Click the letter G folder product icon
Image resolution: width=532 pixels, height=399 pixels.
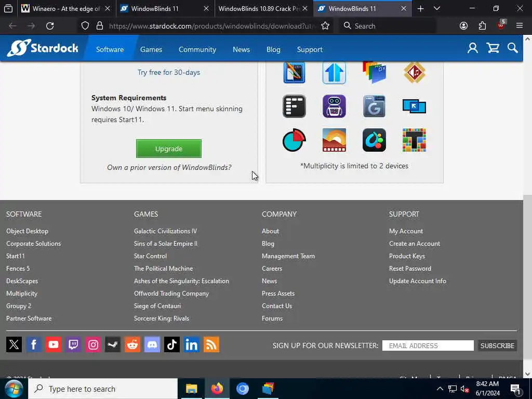coord(374,106)
